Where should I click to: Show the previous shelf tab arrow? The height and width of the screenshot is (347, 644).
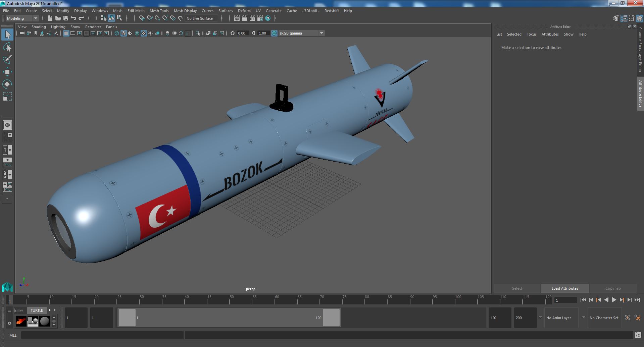coord(50,310)
